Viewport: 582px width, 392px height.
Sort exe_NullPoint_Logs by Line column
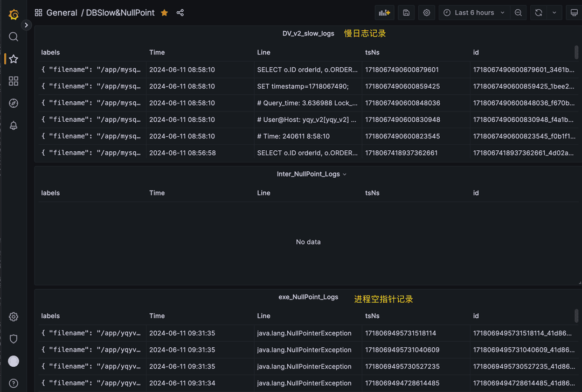[x=264, y=316]
